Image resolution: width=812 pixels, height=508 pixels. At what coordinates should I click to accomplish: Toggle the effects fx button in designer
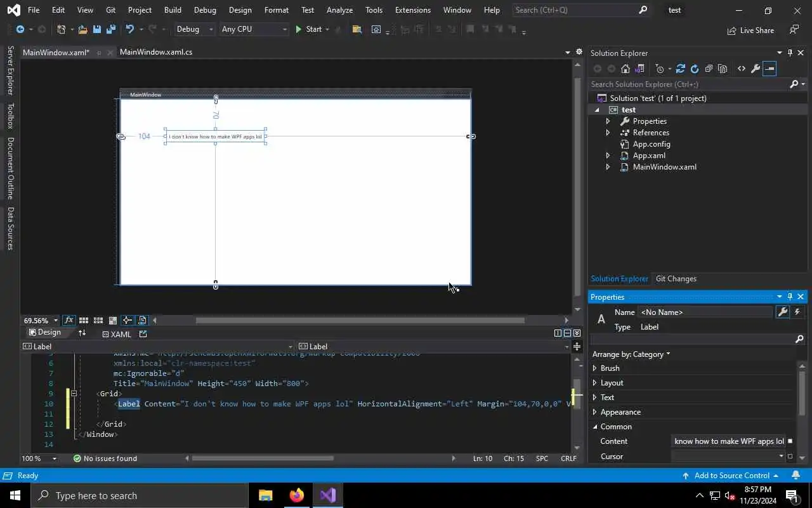[x=69, y=320]
